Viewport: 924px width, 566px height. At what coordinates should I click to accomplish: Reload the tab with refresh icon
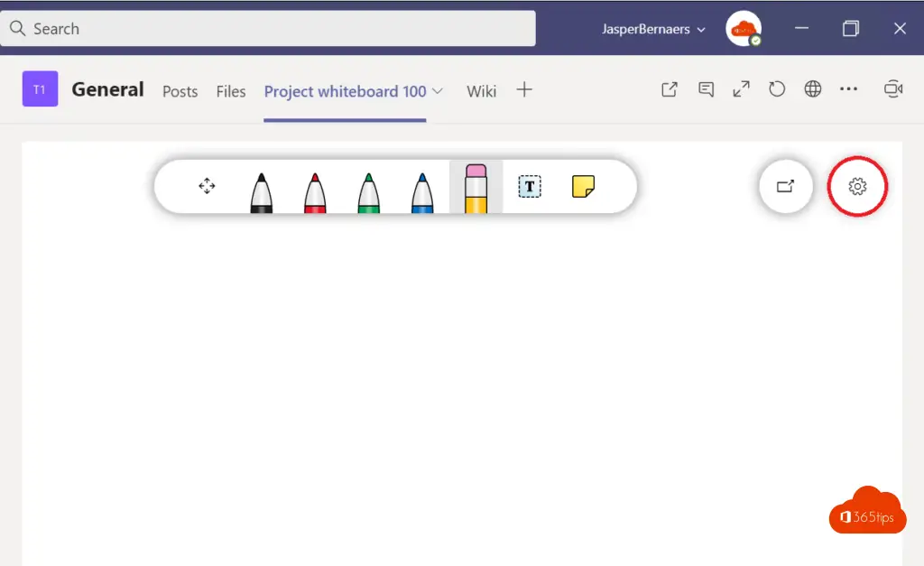[x=777, y=89]
